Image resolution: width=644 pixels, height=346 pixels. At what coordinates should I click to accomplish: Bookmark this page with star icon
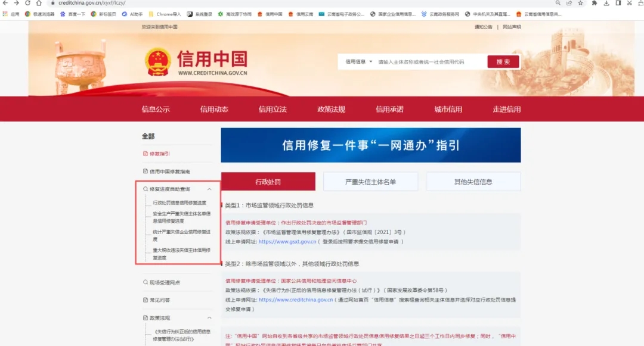coord(580,3)
